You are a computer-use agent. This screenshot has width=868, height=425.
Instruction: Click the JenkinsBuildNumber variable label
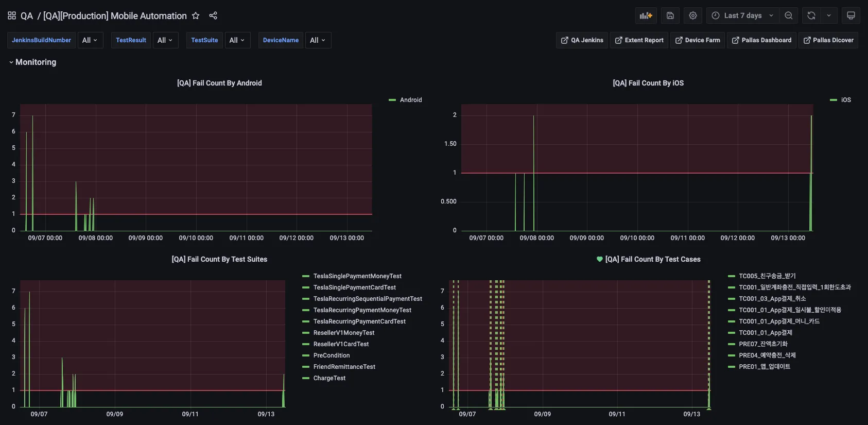click(41, 40)
